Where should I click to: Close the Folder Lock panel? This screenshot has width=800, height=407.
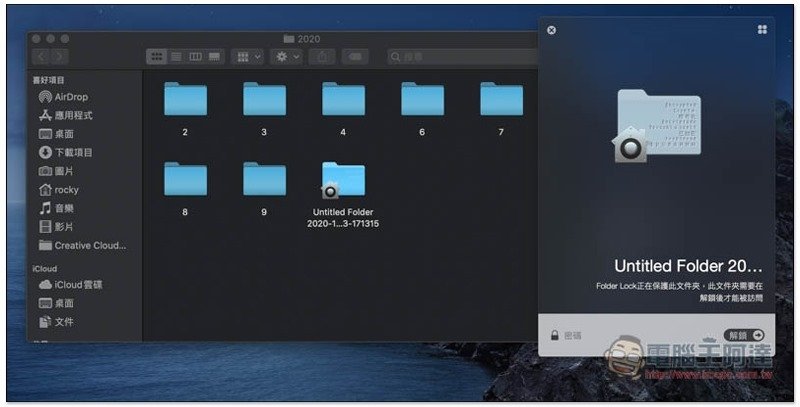coord(551,30)
